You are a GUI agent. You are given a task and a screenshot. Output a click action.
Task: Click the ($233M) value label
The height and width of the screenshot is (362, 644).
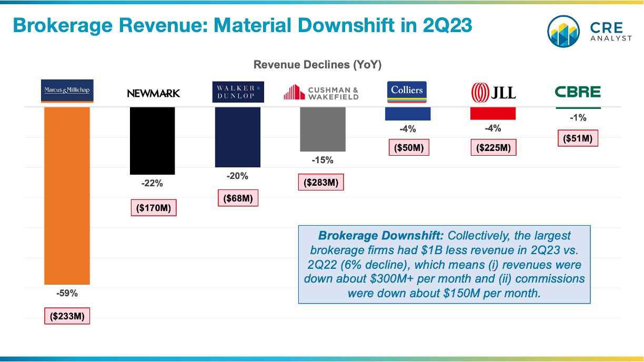pos(67,317)
